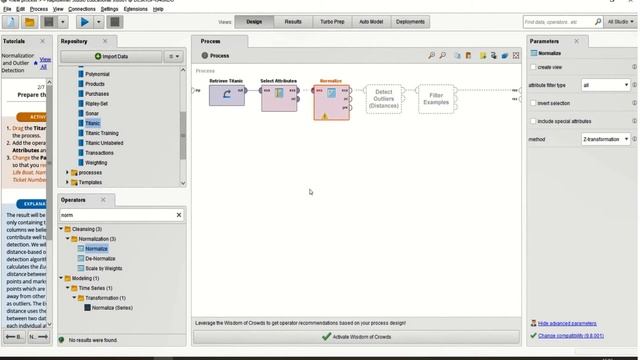640x360 pixels.
Task: Click the operator search input field
Action: coord(117,215)
